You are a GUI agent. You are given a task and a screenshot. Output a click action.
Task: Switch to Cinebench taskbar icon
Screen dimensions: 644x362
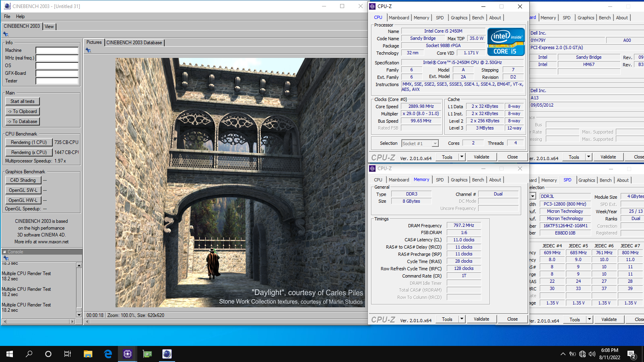tap(167, 354)
